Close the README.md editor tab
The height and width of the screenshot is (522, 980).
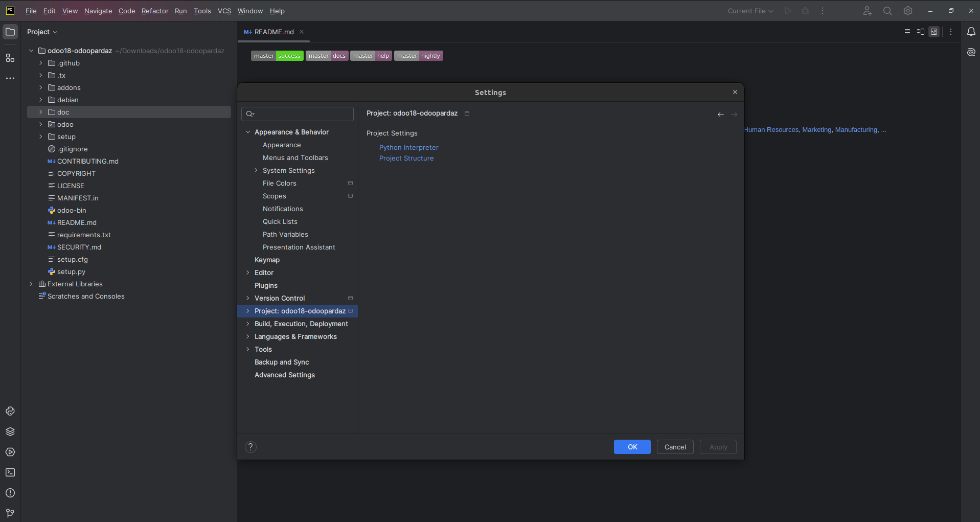302,32
